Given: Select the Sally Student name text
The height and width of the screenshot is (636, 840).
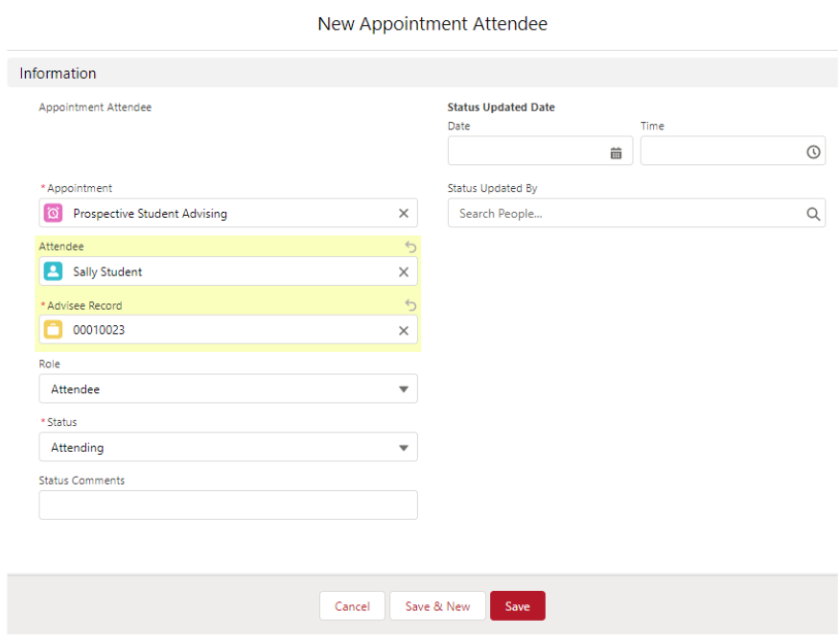Looking at the screenshot, I should pos(107,272).
